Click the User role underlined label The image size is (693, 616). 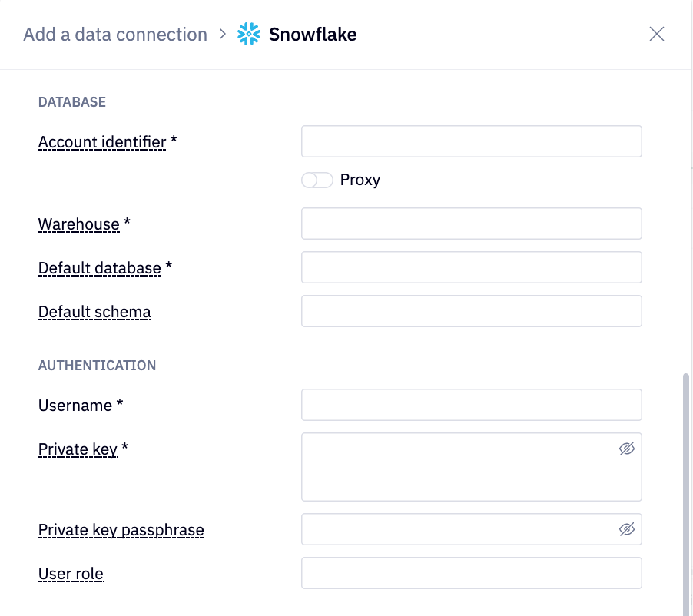tap(70, 574)
